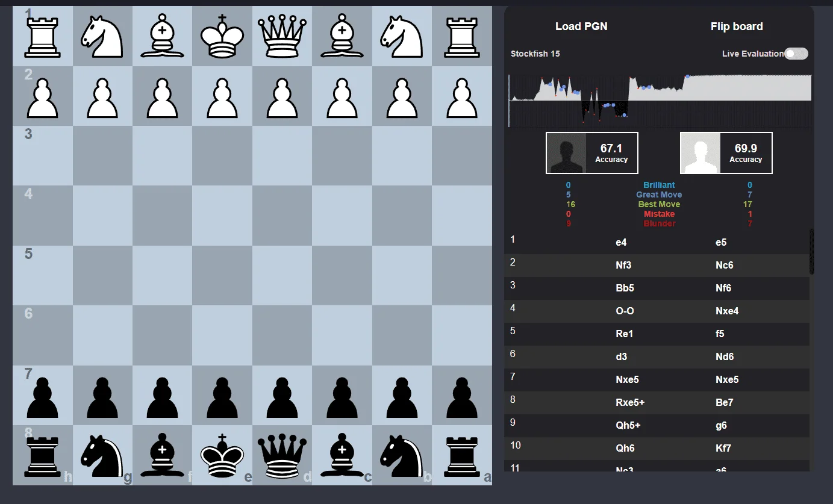The image size is (833, 504).
Task: Click the black pawn on h7
Action: [42, 397]
